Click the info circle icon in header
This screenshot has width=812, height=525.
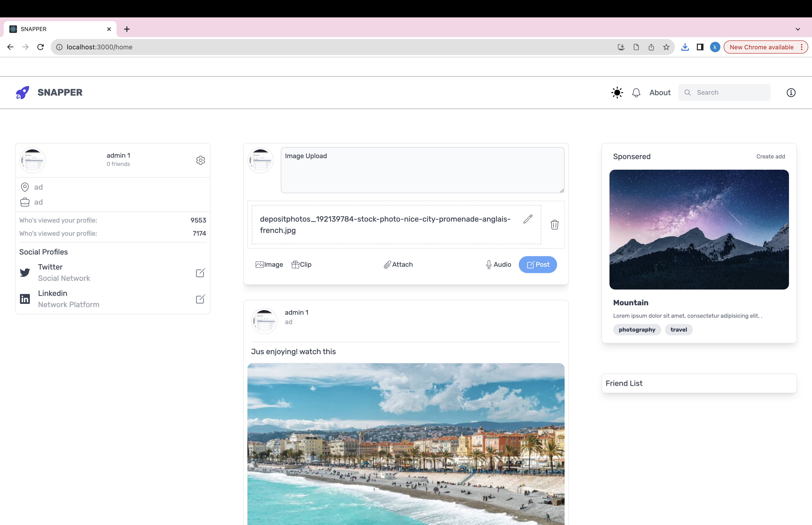(x=791, y=92)
